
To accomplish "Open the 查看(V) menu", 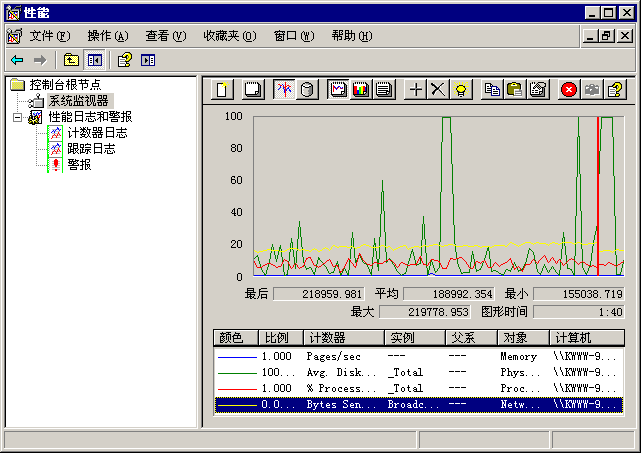I will (x=166, y=36).
